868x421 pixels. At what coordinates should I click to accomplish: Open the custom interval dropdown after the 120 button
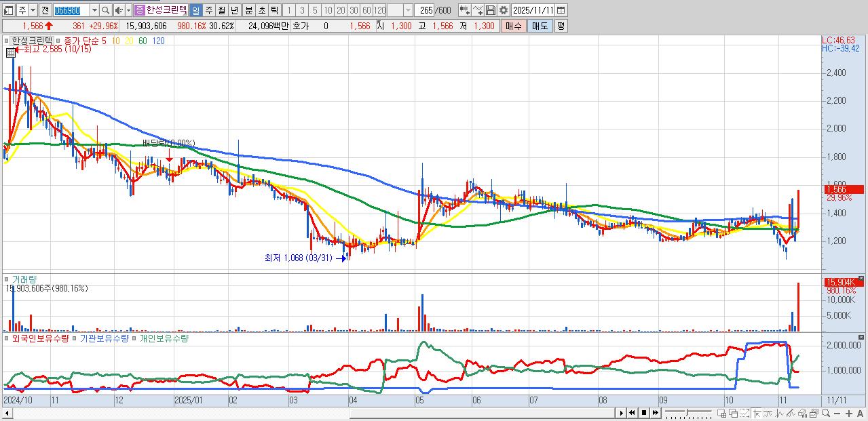pyautogui.click(x=408, y=10)
